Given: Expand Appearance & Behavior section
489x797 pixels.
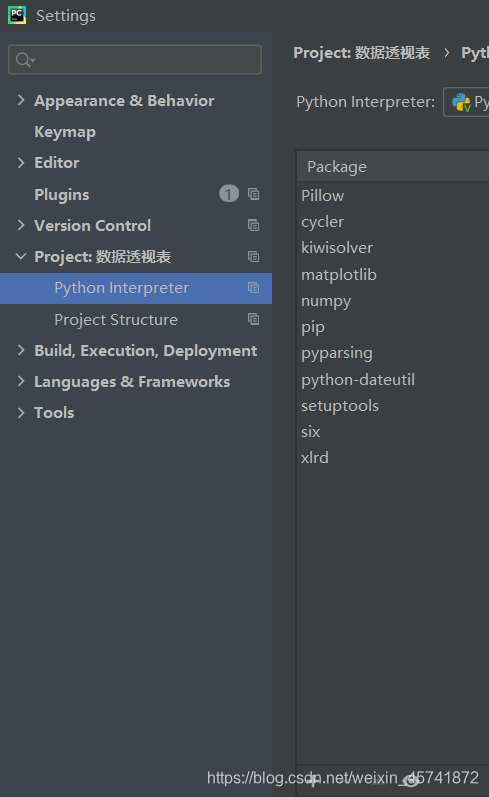Looking at the screenshot, I should [x=21, y=100].
